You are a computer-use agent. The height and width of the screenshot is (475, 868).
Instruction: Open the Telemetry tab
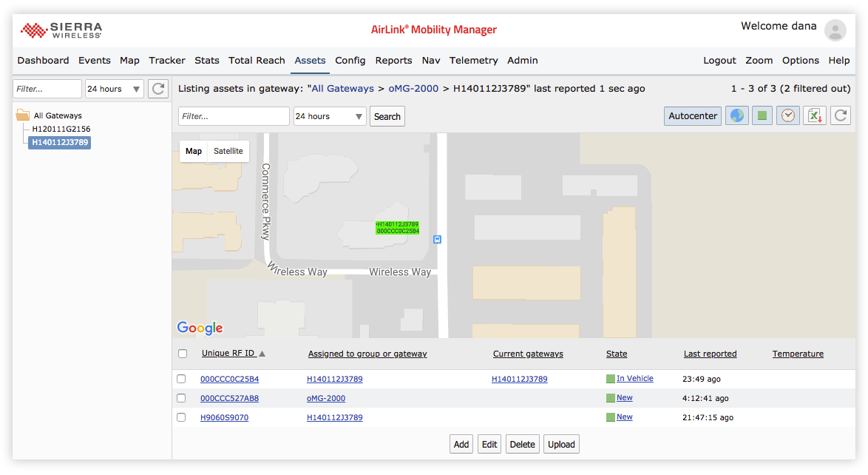click(x=473, y=61)
